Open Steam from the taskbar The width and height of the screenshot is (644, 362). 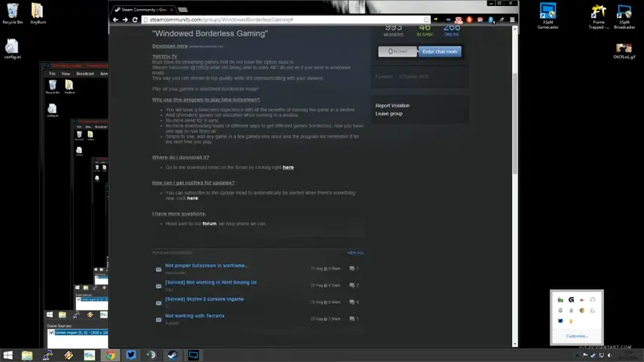tap(173, 355)
